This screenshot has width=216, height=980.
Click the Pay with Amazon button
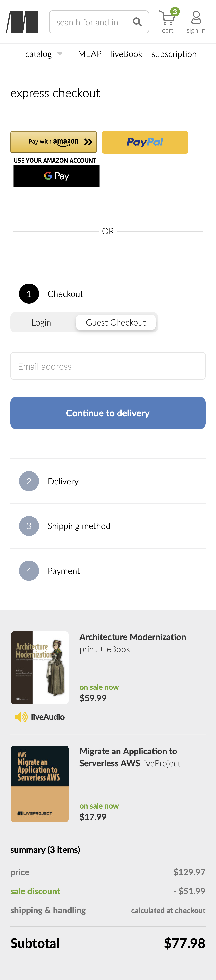53,142
